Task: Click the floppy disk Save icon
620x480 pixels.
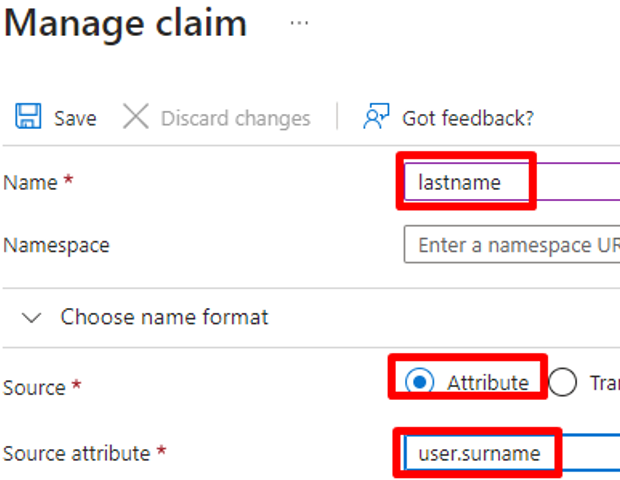Action: (28, 117)
